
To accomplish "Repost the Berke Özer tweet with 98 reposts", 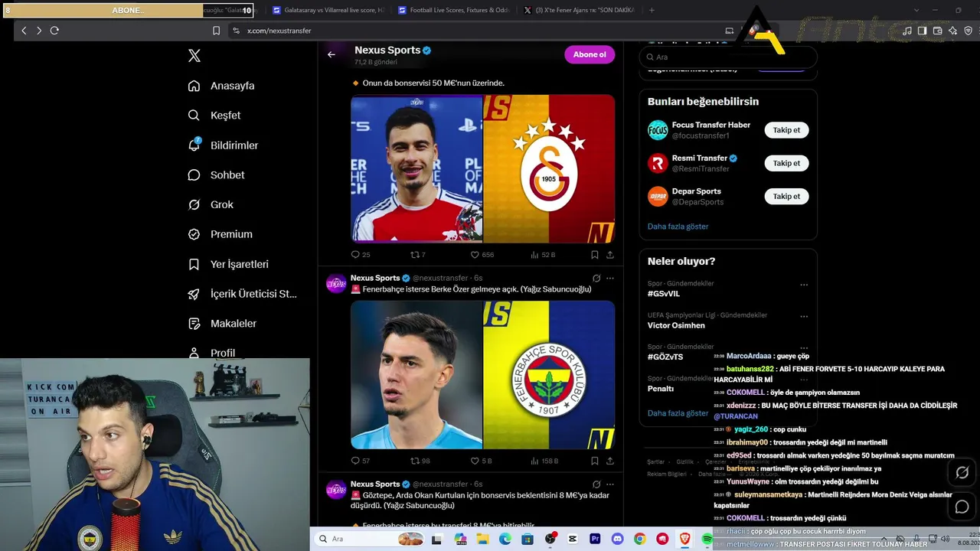I will pos(420,461).
